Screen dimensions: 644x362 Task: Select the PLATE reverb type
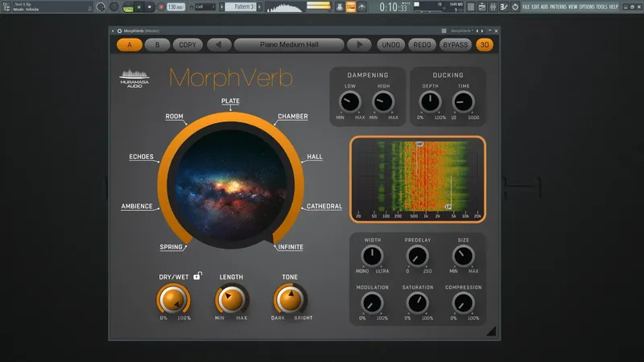point(230,101)
